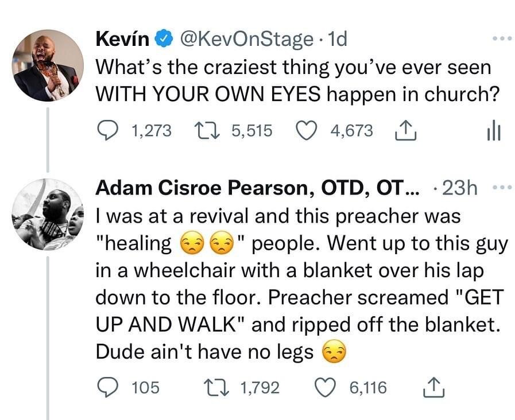View analytics for Kevin's tweet

click(493, 132)
